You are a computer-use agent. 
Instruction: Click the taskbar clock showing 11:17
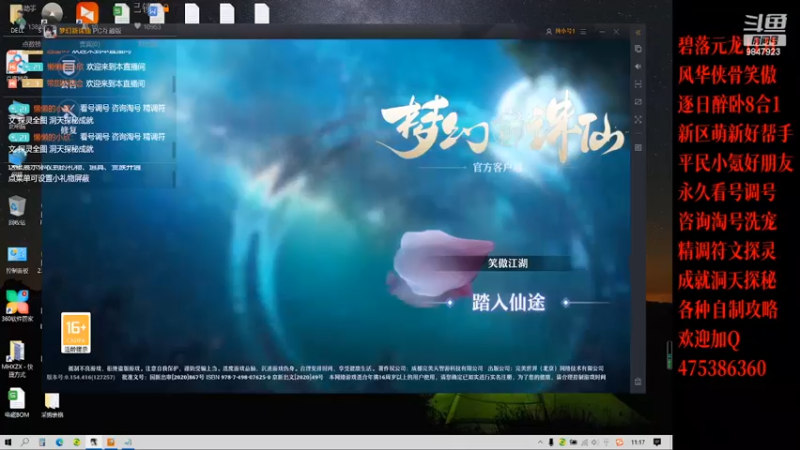pos(638,442)
